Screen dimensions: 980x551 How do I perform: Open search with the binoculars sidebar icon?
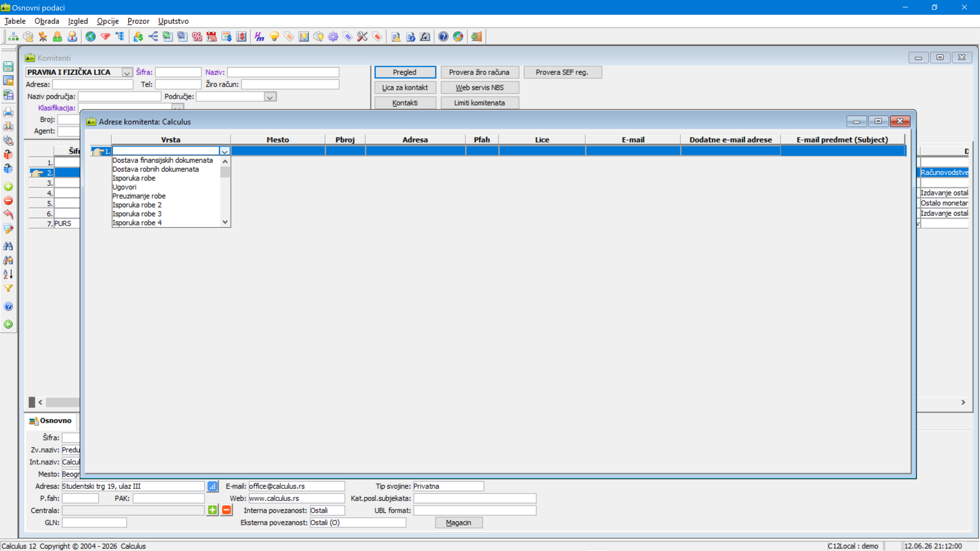[x=8, y=246]
